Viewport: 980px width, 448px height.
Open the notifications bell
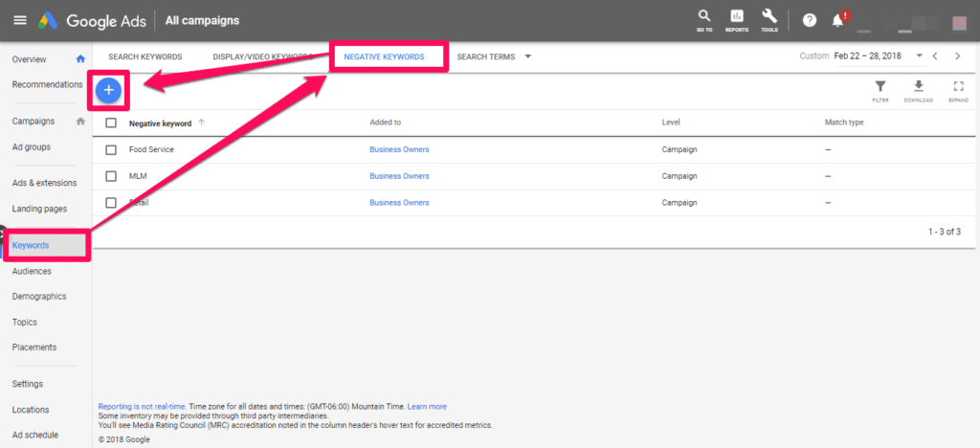point(838,21)
